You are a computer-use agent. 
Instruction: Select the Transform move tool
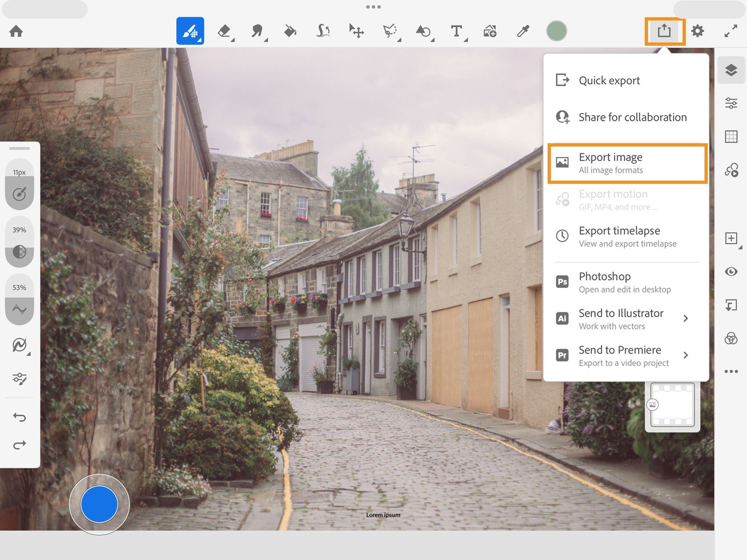pyautogui.click(x=357, y=31)
